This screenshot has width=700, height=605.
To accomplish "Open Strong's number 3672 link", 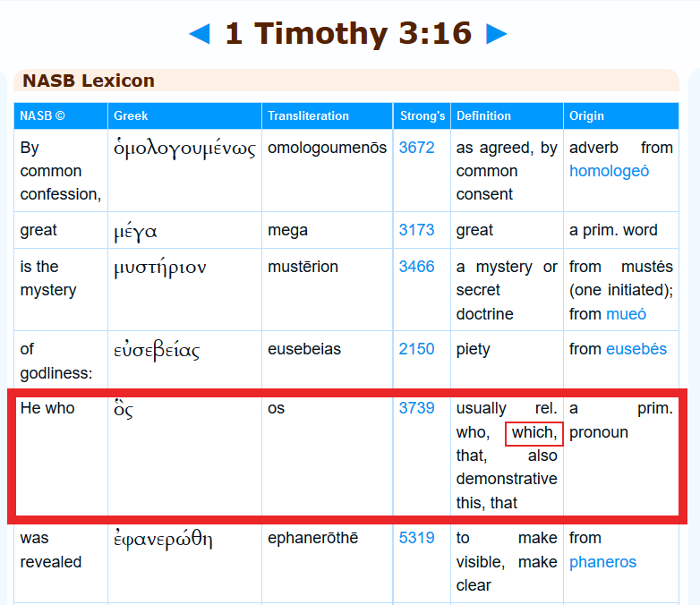I will [416, 148].
